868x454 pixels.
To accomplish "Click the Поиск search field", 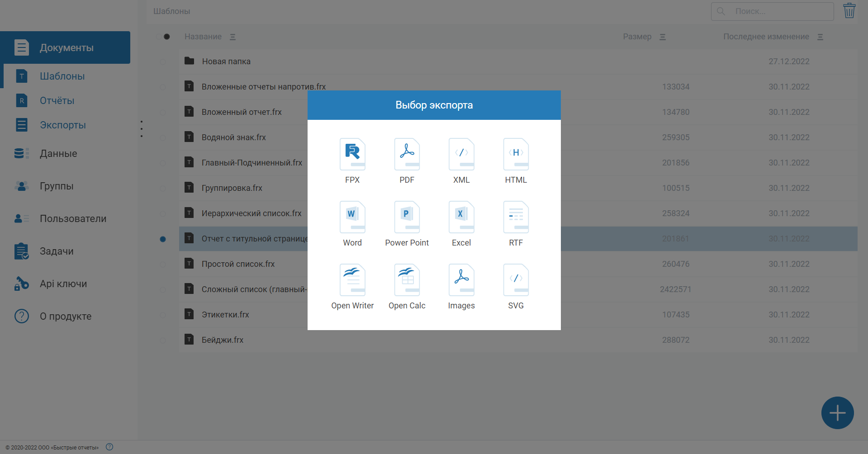I will tap(773, 11).
